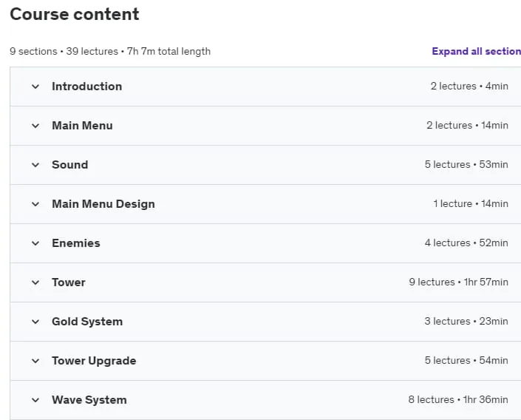
Task: Click Main Menu's 2 lectures 14min label
Action: point(468,126)
